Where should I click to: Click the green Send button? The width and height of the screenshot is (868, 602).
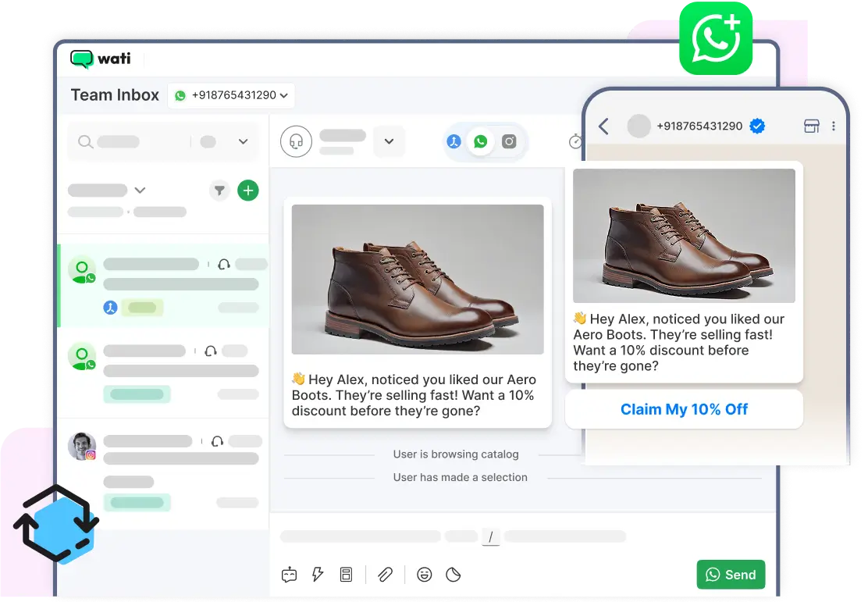(731, 575)
